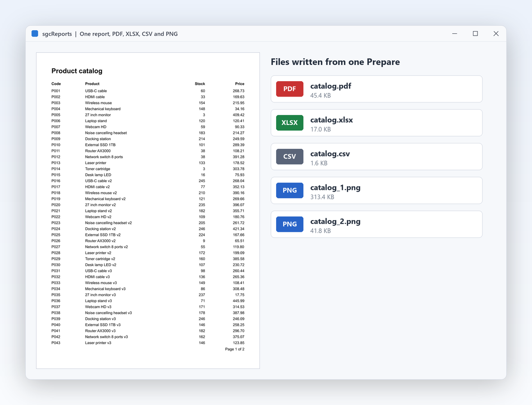Click the 'Toner cartridge' cell in row P014
532x405 pixels.
click(x=97, y=169)
